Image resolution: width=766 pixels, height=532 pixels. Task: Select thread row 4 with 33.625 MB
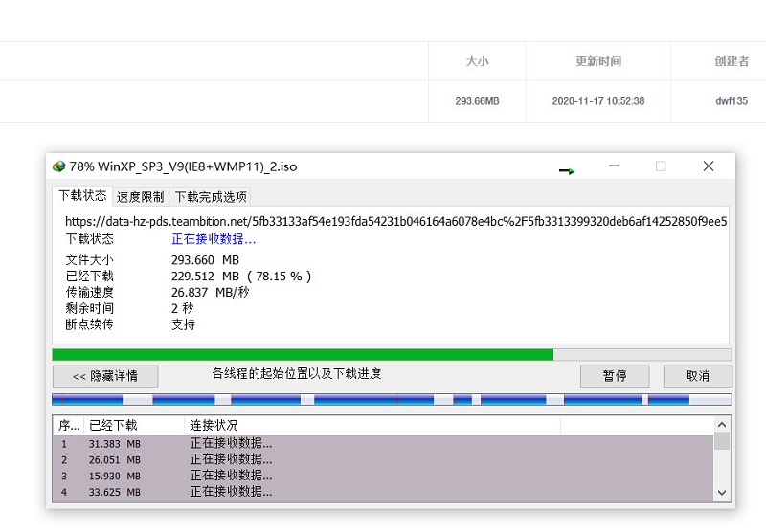383,492
